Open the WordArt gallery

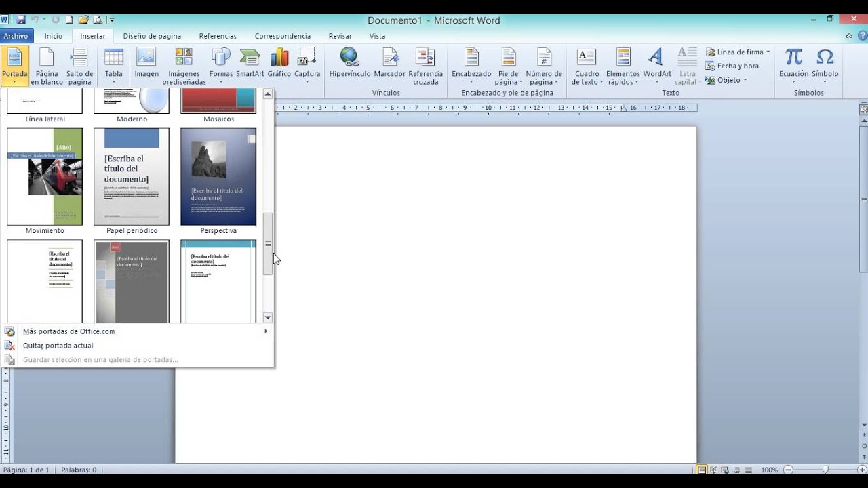coord(657,67)
